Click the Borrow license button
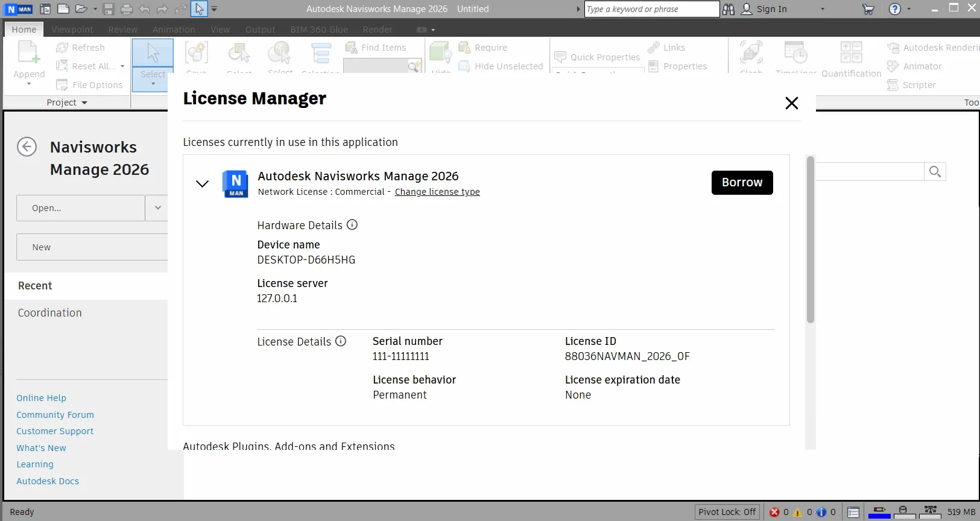 tap(742, 183)
